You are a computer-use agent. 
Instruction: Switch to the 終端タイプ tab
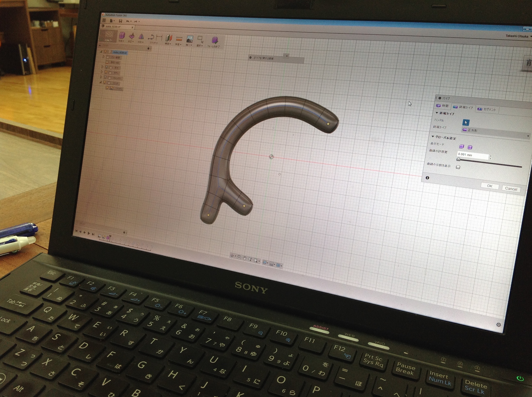pos(463,107)
